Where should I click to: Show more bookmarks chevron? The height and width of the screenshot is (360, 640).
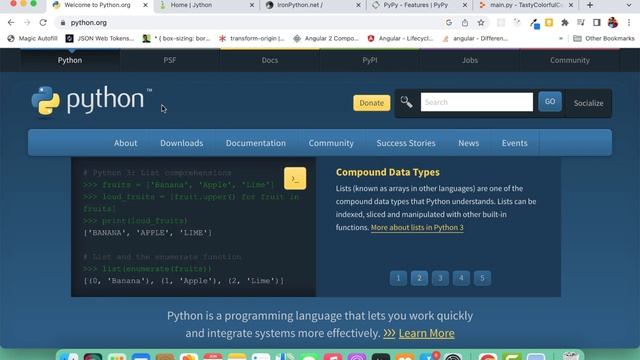561,38
